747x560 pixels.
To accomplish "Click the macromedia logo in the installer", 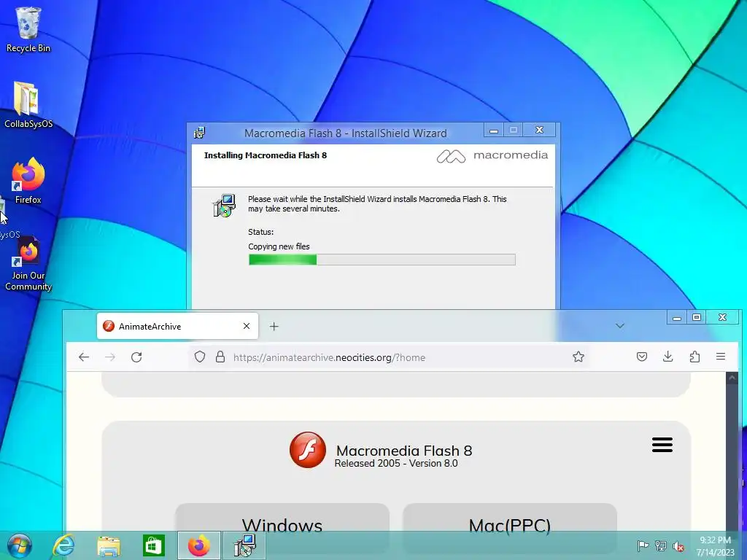I will pos(492,156).
